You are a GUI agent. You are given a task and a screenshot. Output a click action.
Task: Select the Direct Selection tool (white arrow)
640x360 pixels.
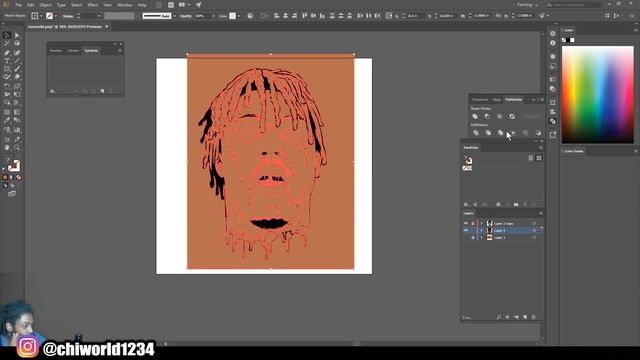17,36
